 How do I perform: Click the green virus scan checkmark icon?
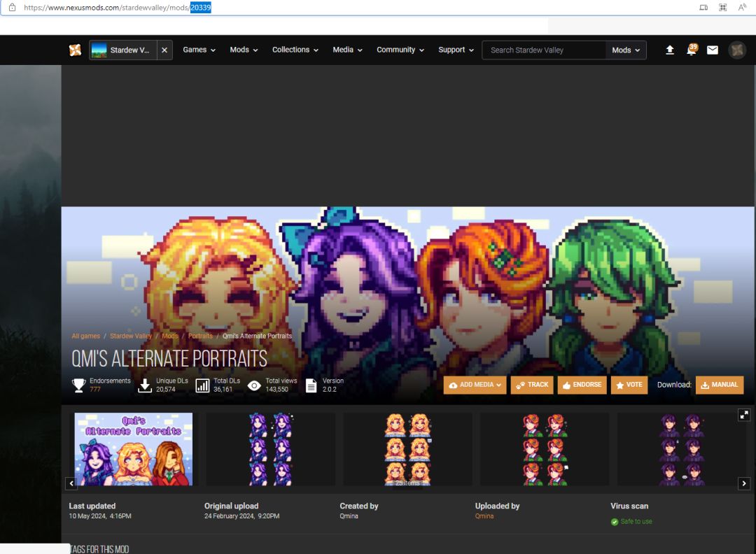coord(615,522)
